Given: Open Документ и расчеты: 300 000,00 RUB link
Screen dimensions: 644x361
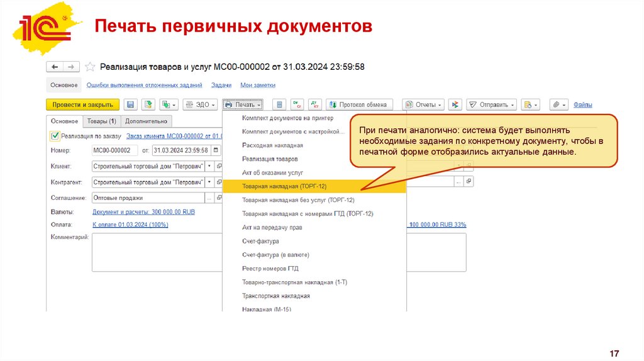Looking at the screenshot, I should [x=143, y=212].
